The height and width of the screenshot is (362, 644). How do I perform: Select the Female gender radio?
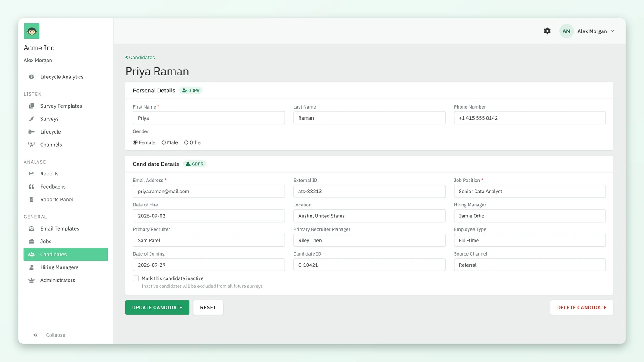[x=136, y=142]
